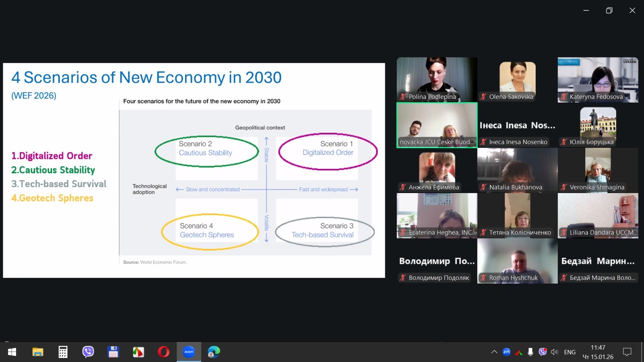Select the novacka JCU active speaker video tile
The height and width of the screenshot is (362, 644).
pos(437,125)
